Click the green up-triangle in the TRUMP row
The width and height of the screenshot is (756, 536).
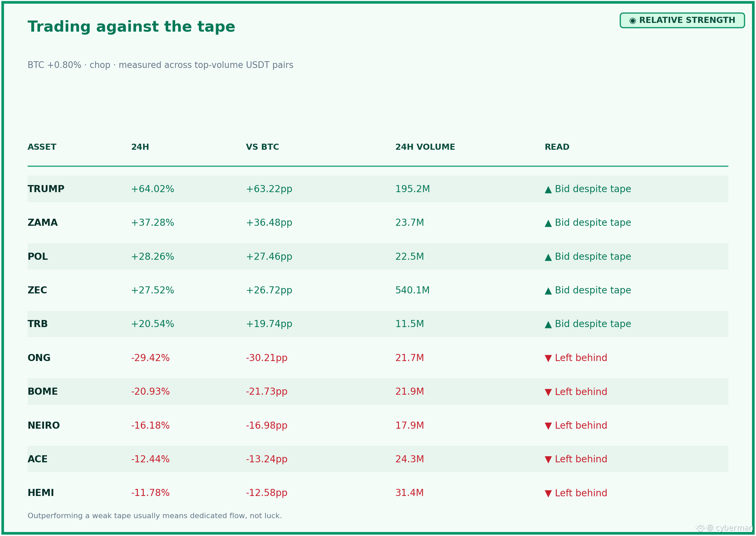548,190
